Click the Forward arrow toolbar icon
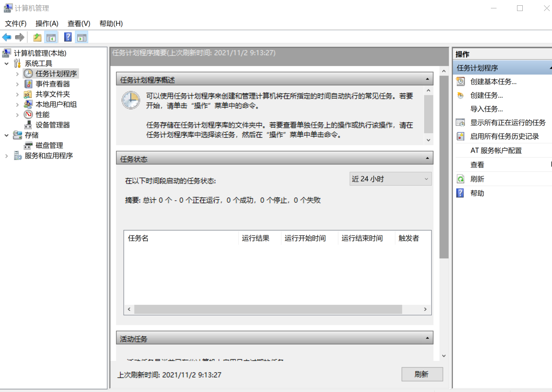Viewport: 552px width, 392px height. click(20, 37)
